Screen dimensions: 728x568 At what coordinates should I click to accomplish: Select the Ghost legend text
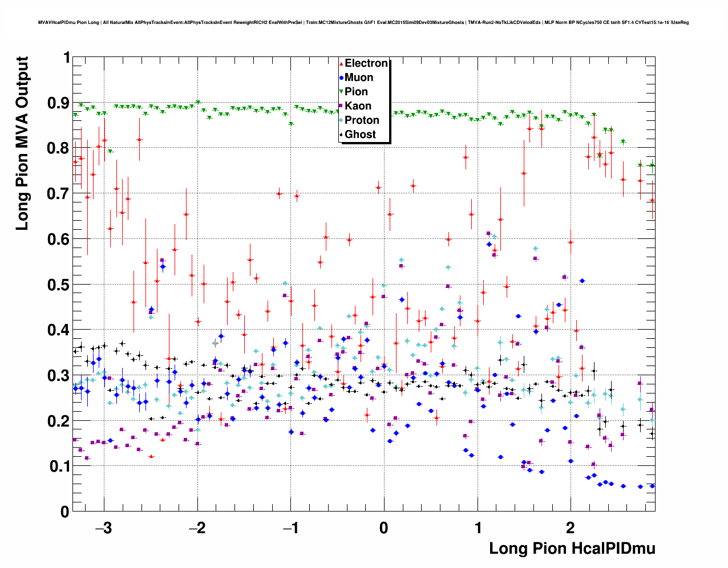(360, 135)
